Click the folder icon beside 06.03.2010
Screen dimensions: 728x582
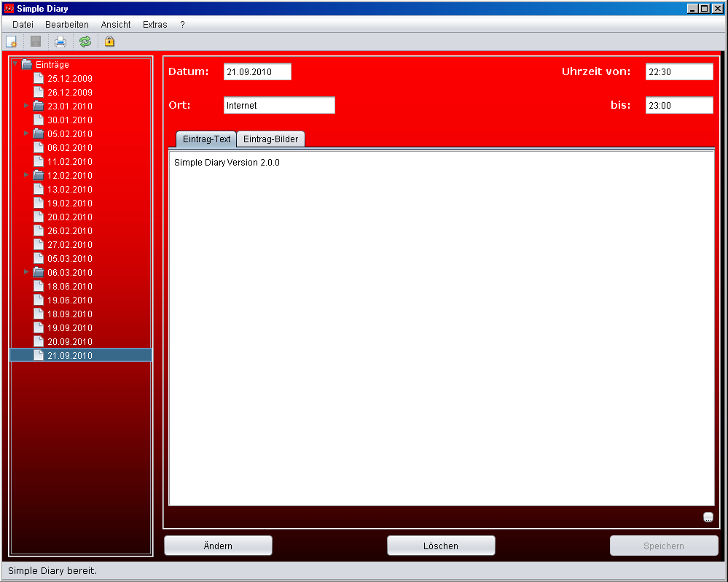(x=39, y=272)
